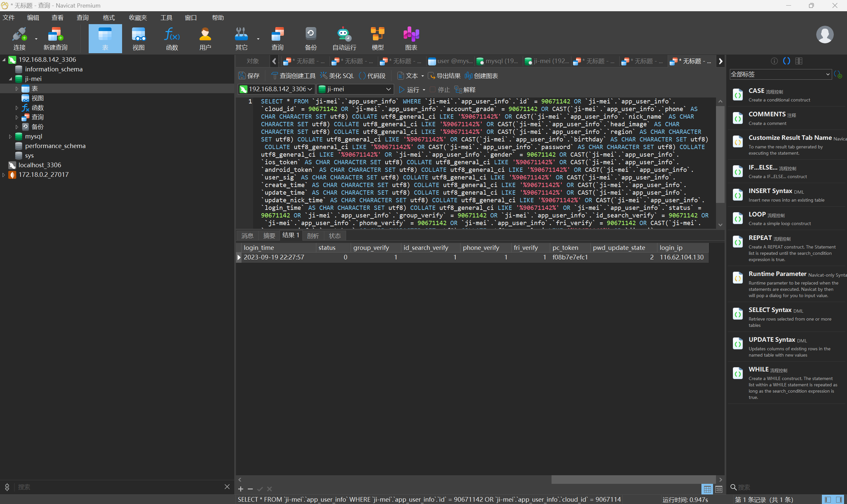Switch to the 剖析 profile tab
This screenshot has height=504, width=847.
point(312,236)
